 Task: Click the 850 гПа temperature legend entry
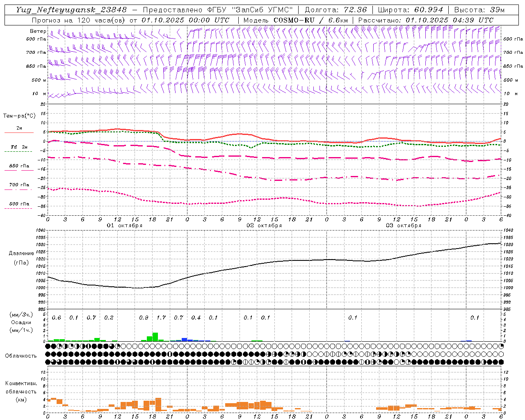(x=19, y=166)
